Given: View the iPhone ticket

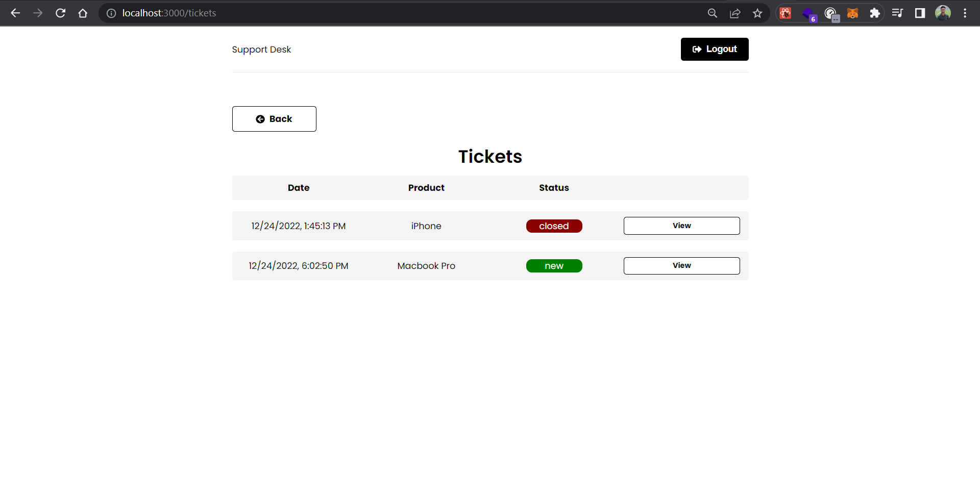Looking at the screenshot, I should [681, 226].
